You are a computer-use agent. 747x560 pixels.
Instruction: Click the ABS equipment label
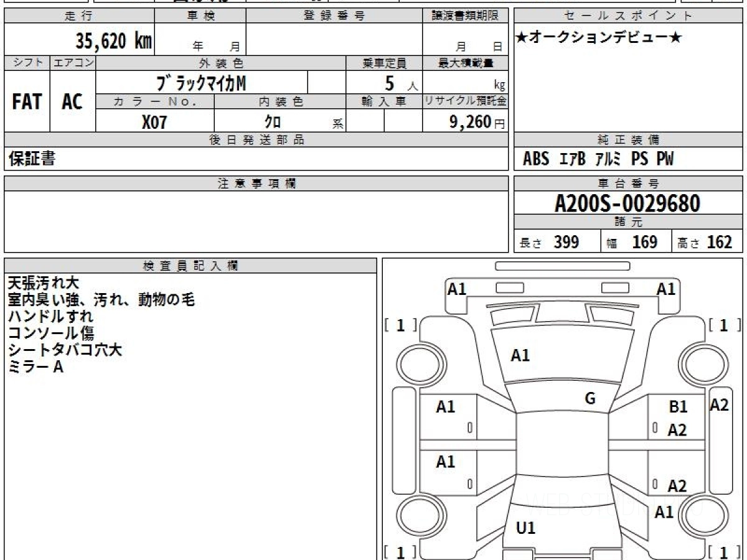click(535, 159)
